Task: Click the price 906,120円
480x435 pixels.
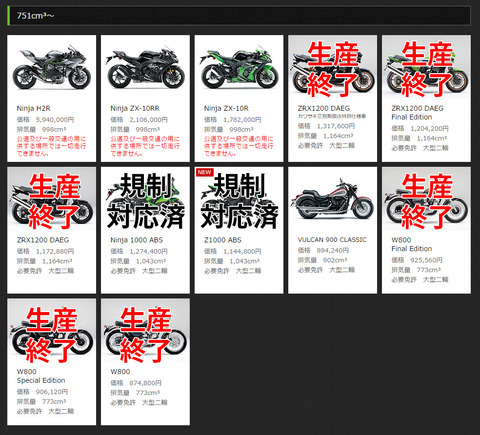Action: tap(52, 391)
